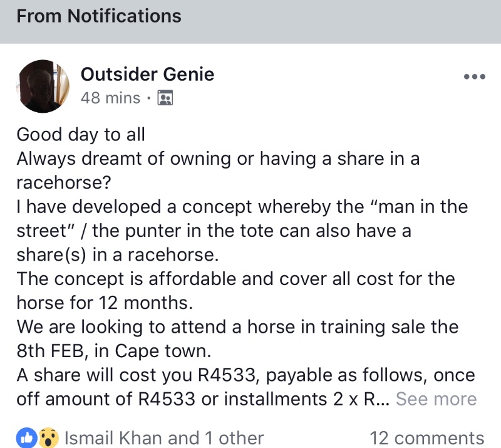Click the group audience icon beside timestamp
The image size is (501, 448).
click(x=165, y=98)
